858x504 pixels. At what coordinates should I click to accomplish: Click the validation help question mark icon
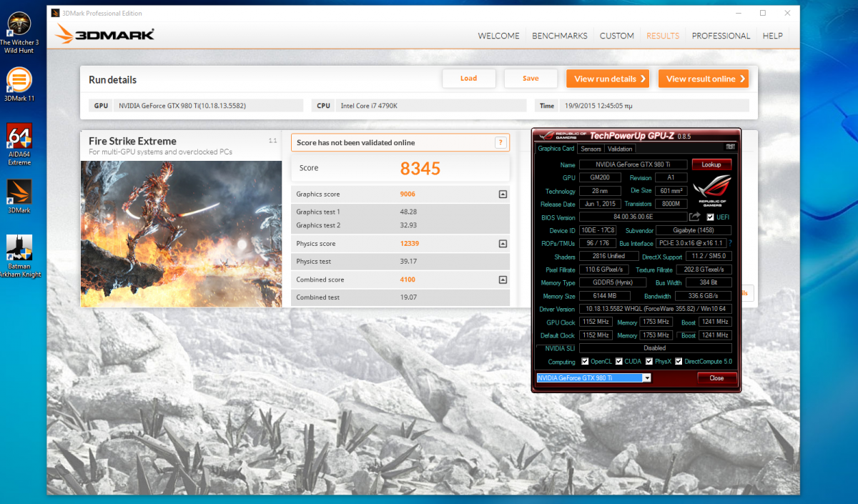click(x=501, y=142)
